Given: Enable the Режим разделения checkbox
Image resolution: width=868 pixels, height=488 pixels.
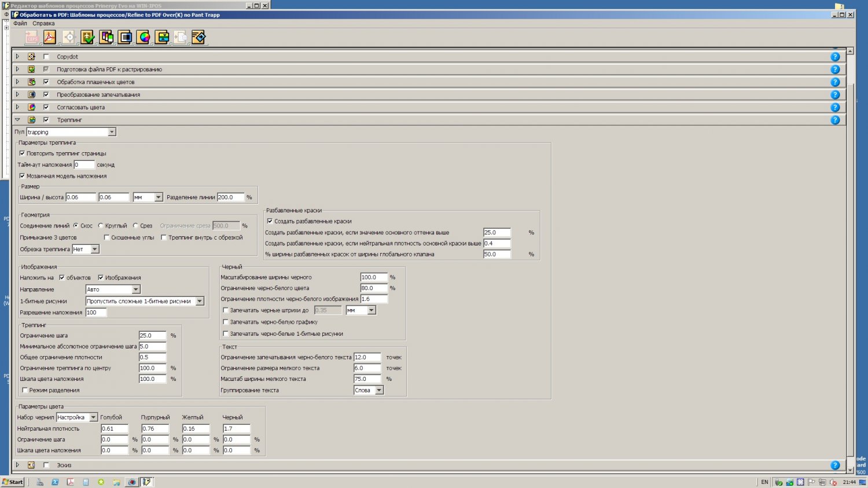Looking at the screenshot, I should [25, 390].
